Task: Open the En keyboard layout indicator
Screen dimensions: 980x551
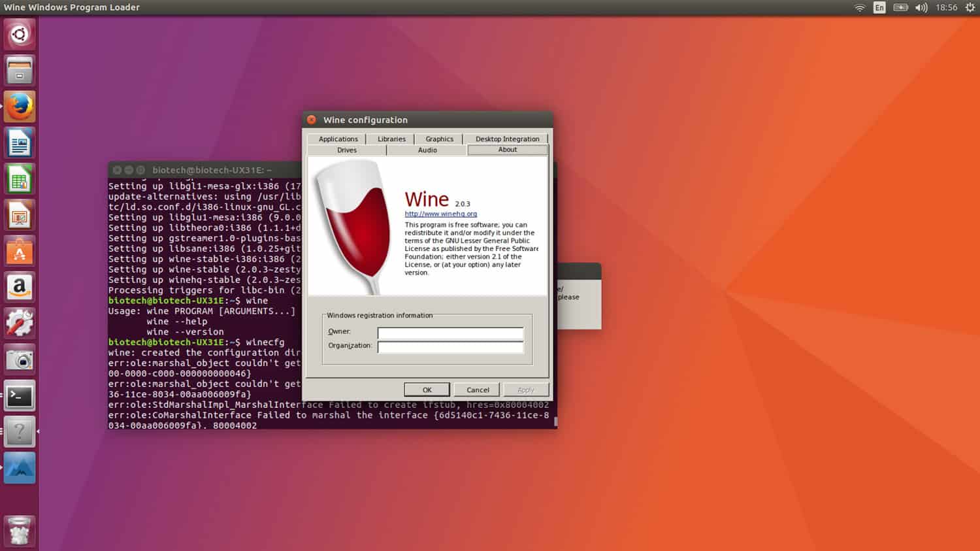Action: click(x=879, y=8)
